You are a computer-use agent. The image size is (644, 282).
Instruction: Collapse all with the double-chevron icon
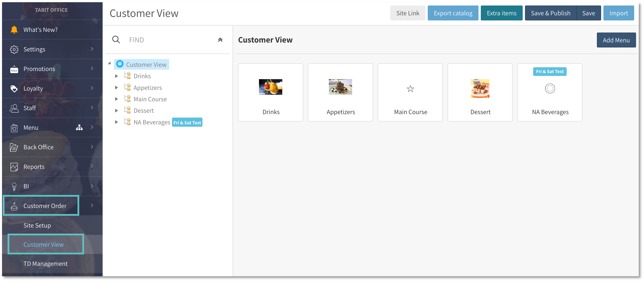(220, 40)
